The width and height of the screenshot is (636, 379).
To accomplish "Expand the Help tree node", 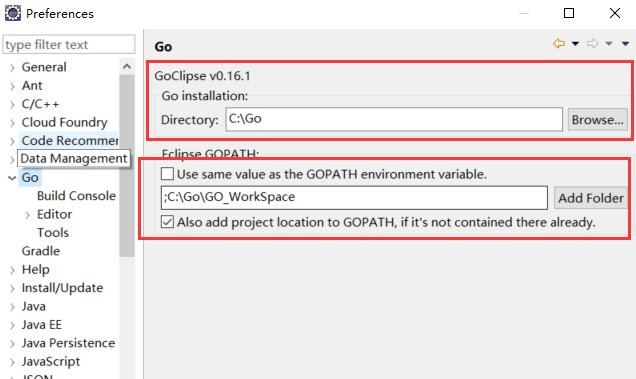I will (13, 270).
